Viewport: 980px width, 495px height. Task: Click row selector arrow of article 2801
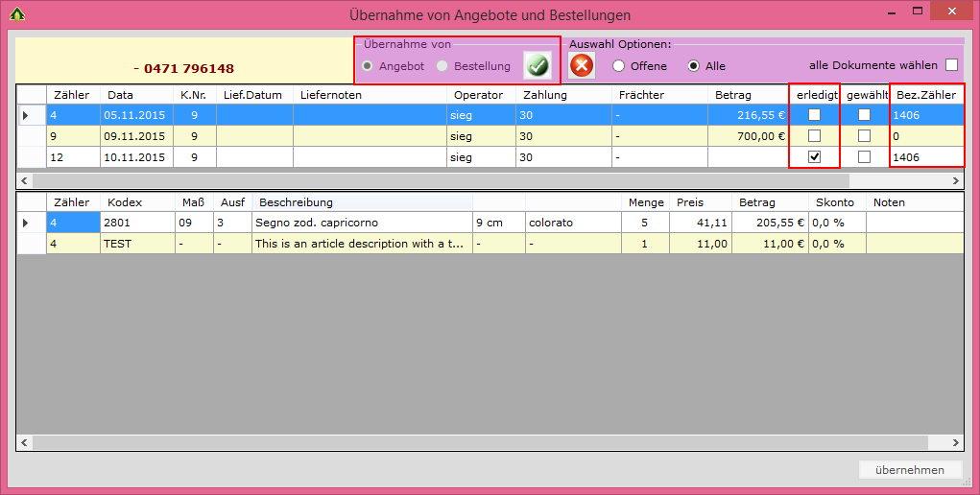coord(26,223)
